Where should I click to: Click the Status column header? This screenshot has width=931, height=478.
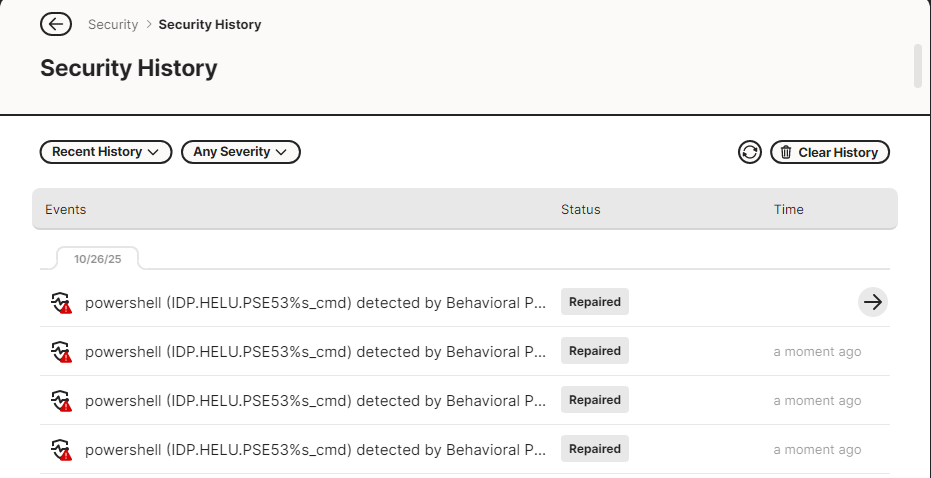coord(581,210)
